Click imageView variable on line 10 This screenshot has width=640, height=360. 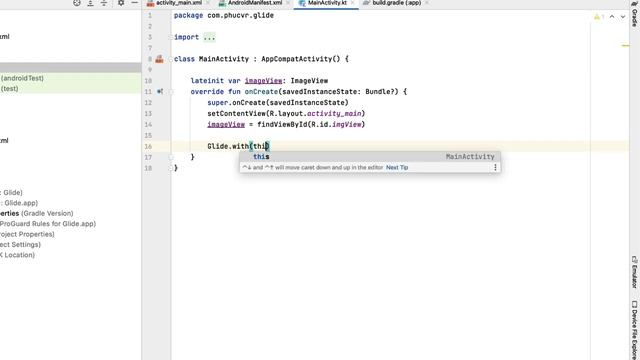coord(263,81)
